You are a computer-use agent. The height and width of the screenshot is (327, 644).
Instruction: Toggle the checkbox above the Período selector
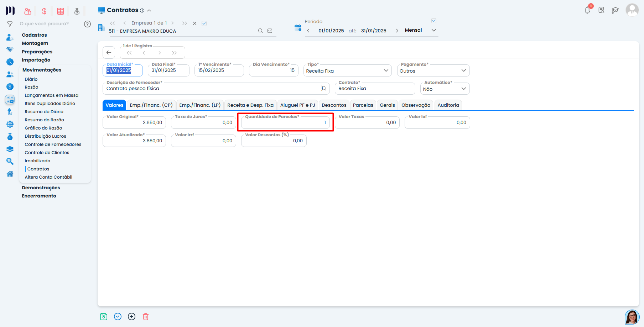pyautogui.click(x=434, y=21)
